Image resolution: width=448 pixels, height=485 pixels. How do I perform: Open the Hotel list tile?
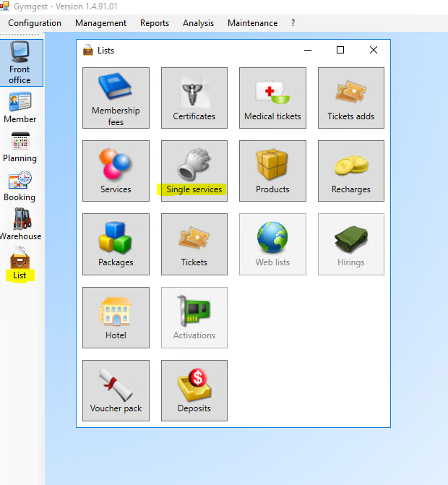click(116, 317)
